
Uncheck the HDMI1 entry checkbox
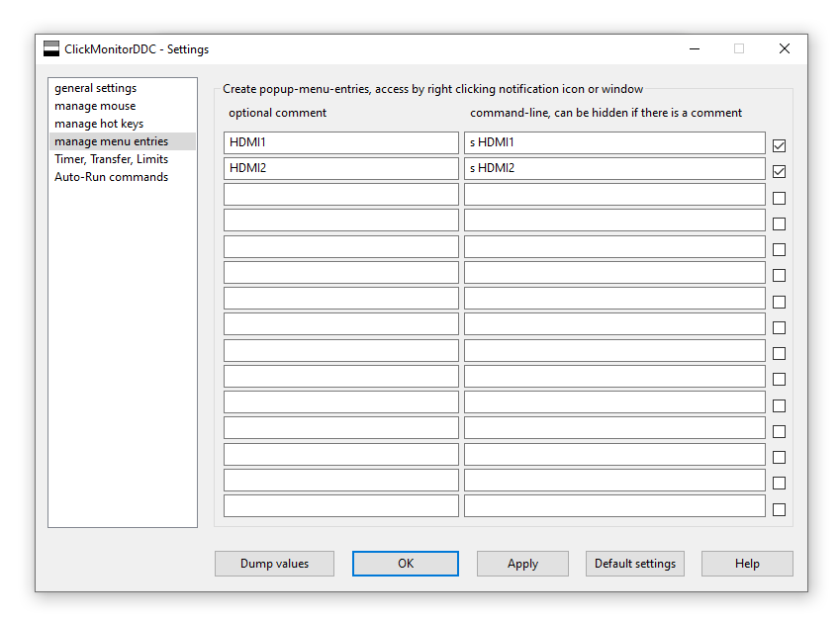click(x=779, y=144)
